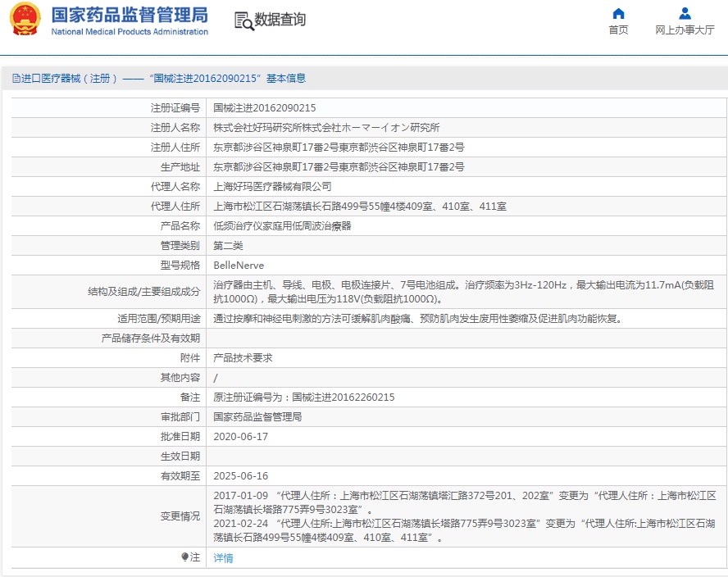Select the 产品技术要求 attachment text
This screenshot has height=577, width=728.
[243, 358]
